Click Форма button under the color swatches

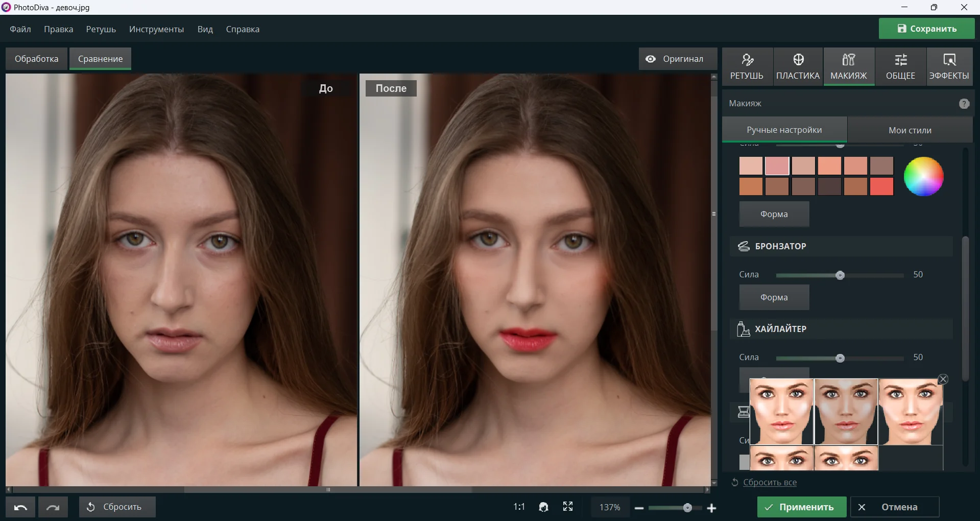(x=774, y=214)
